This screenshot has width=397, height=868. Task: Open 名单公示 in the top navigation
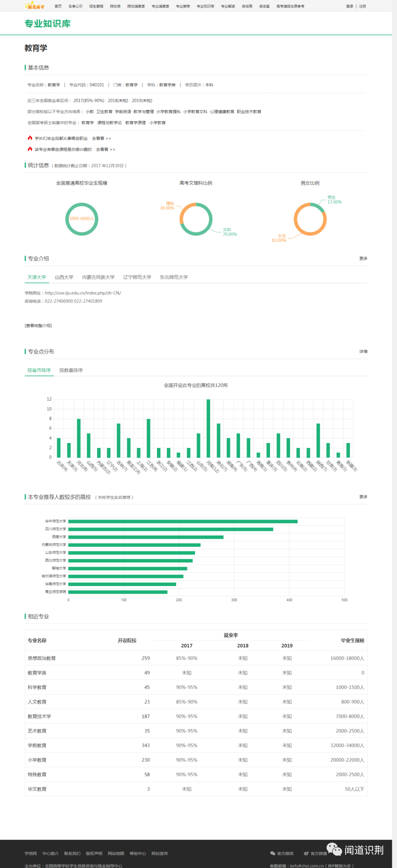coord(75,6)
